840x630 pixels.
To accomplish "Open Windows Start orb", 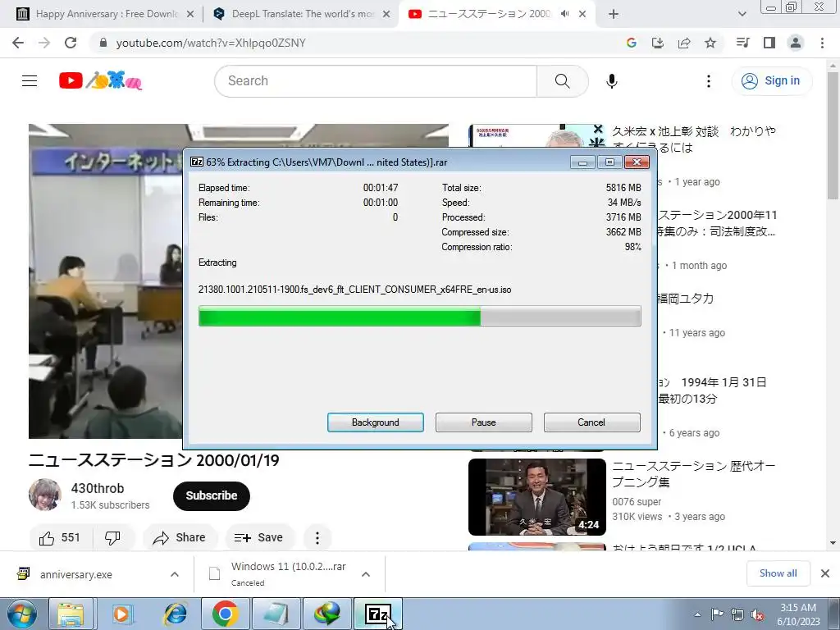I will coord(21,614).
